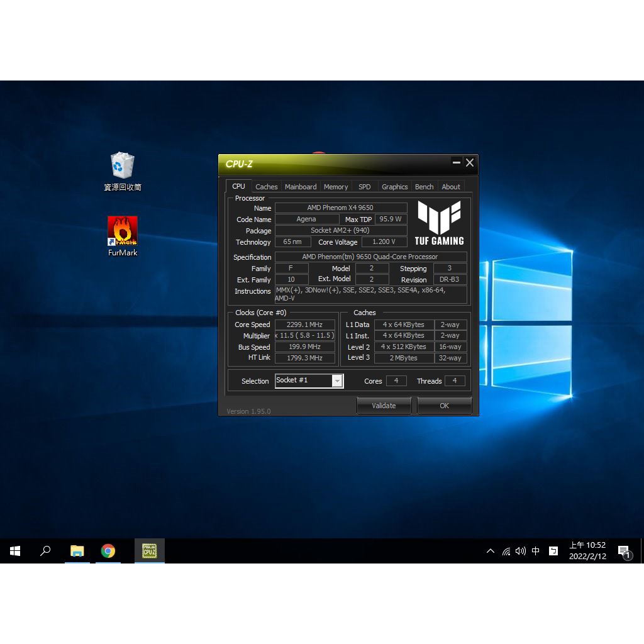This screenshot has width=644, height=644.
Task: Open the SPD tab
Action: pyautogui.click(x=364, y=187)
